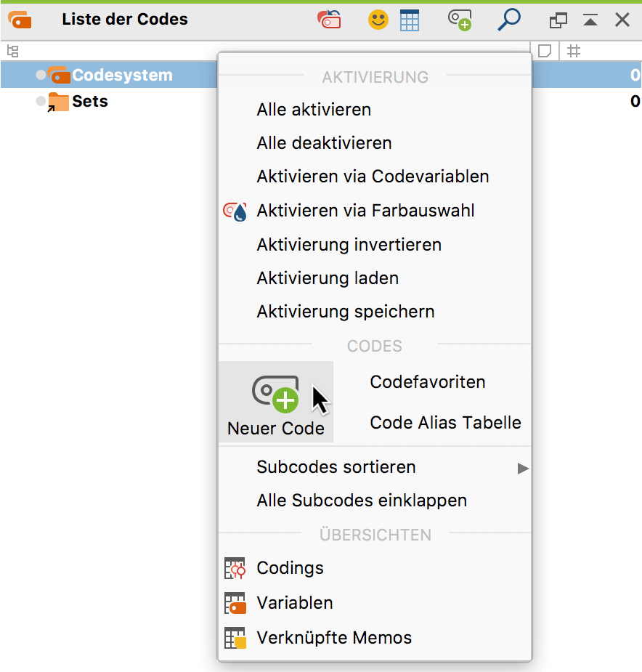
Task: Click the Variablen table icon
Action: [235, 603]
